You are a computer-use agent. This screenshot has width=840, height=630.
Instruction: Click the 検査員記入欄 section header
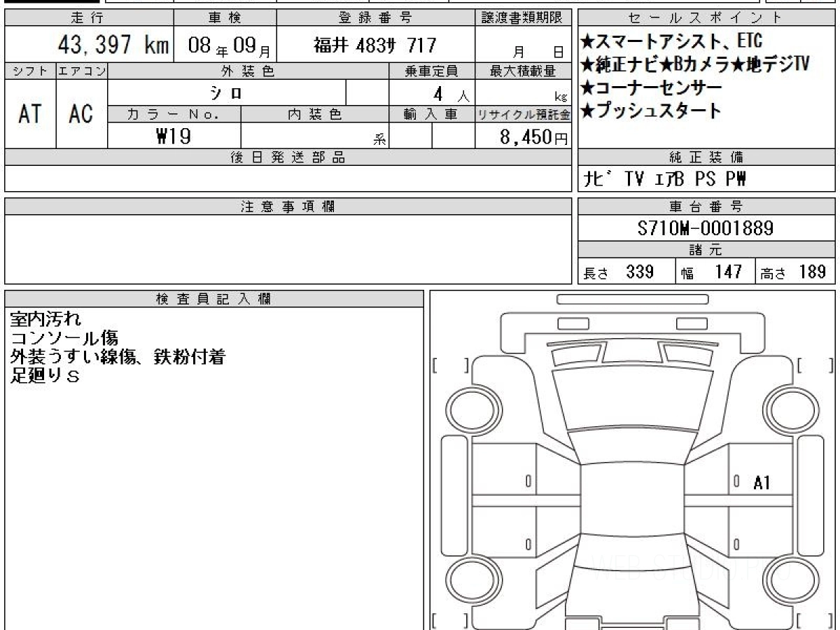point(214,298)
